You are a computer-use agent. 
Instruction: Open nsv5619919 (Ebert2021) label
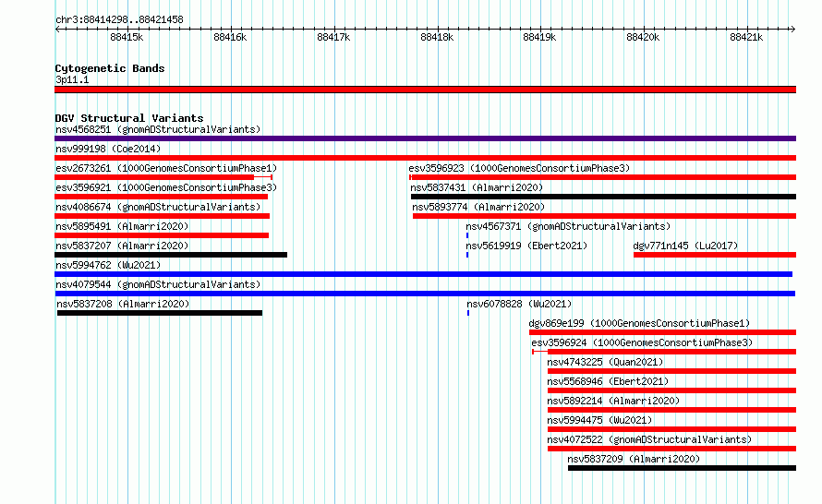point(526,246)
